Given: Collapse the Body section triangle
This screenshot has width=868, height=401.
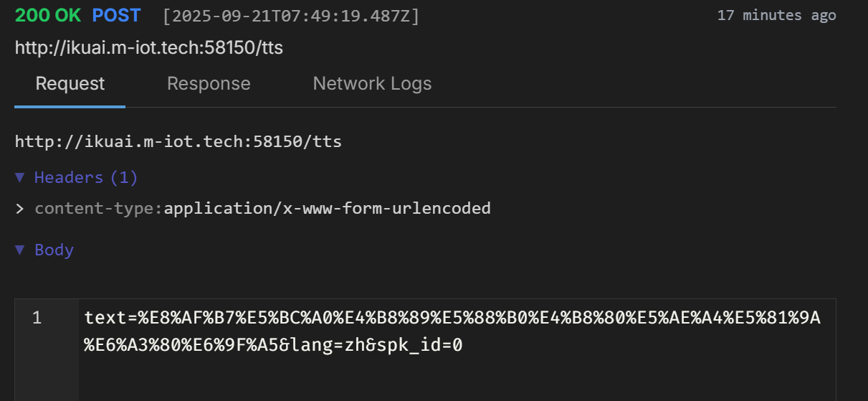Looking at the screenshot, I should [20, 250].
